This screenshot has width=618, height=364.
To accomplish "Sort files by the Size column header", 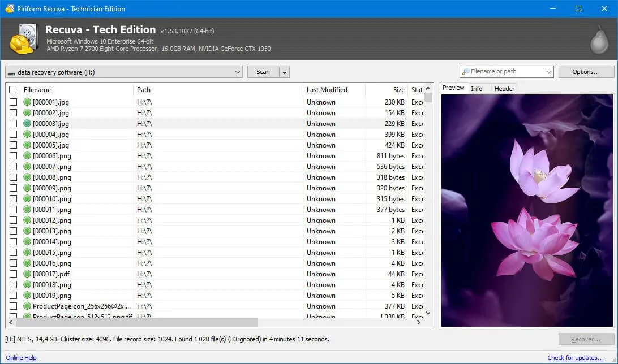I will click(x=398, y=89).
